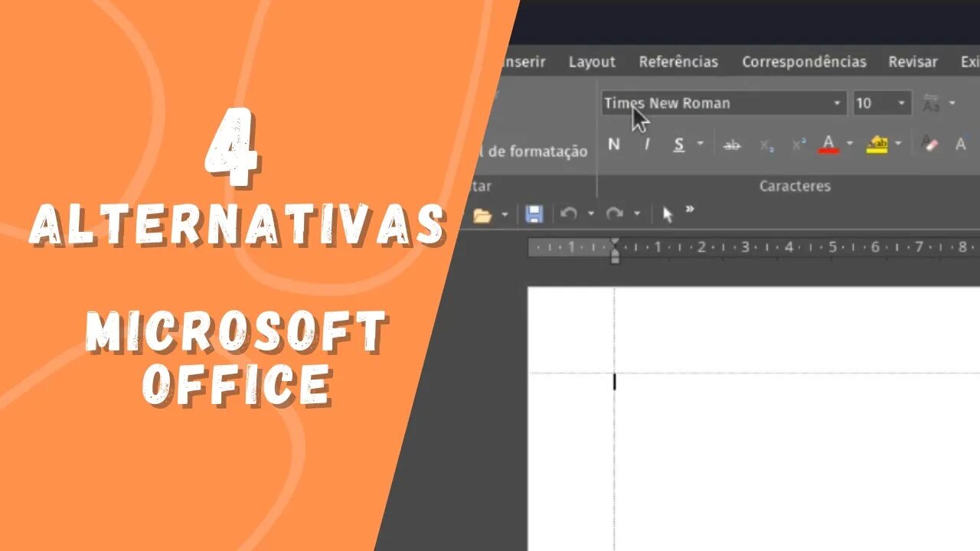
Task: Toggle subscript x₂ formatting
Action: 766,145
